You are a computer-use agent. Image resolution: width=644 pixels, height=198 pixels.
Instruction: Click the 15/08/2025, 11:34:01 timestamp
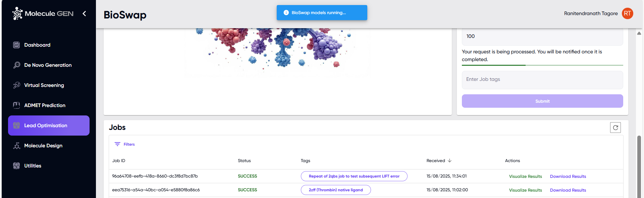point(446,176)
